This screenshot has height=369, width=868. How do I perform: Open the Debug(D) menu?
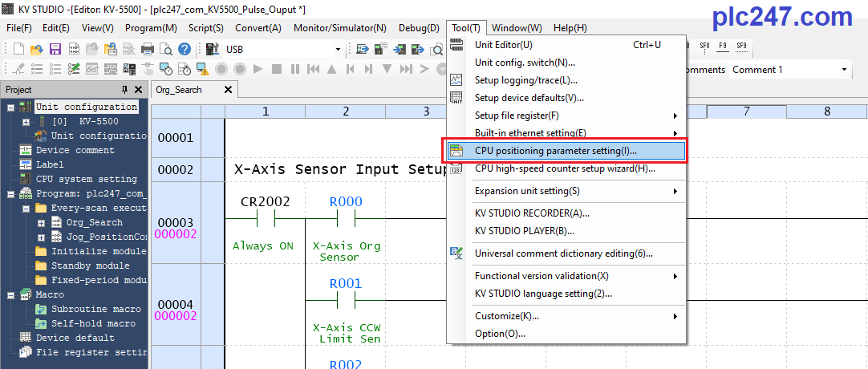419,27
